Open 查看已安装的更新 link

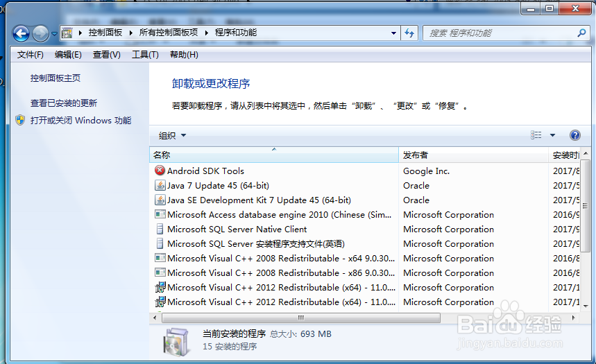pyautogui.click(x=64, y=103)
